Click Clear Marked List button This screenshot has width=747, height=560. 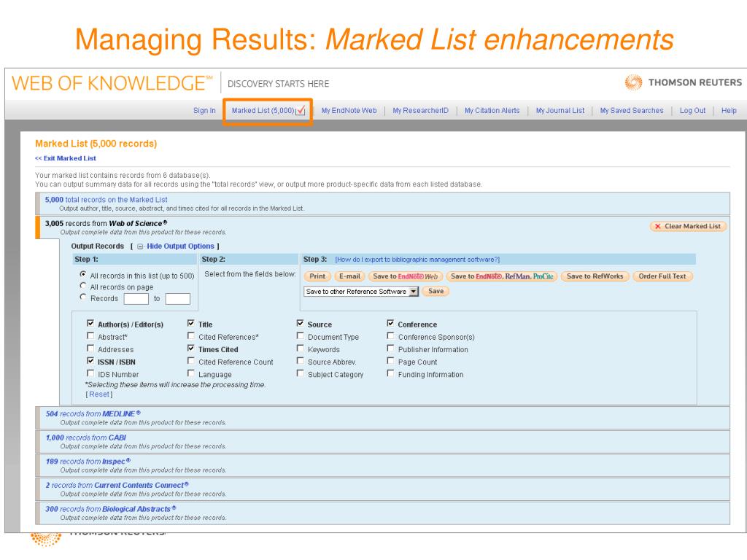[688, 226]
